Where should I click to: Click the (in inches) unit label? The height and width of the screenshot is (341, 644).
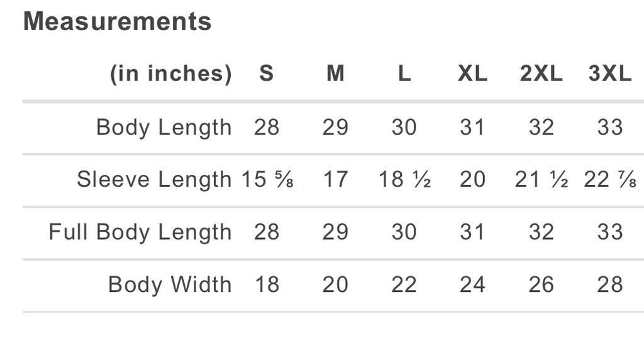pos(171,74)
